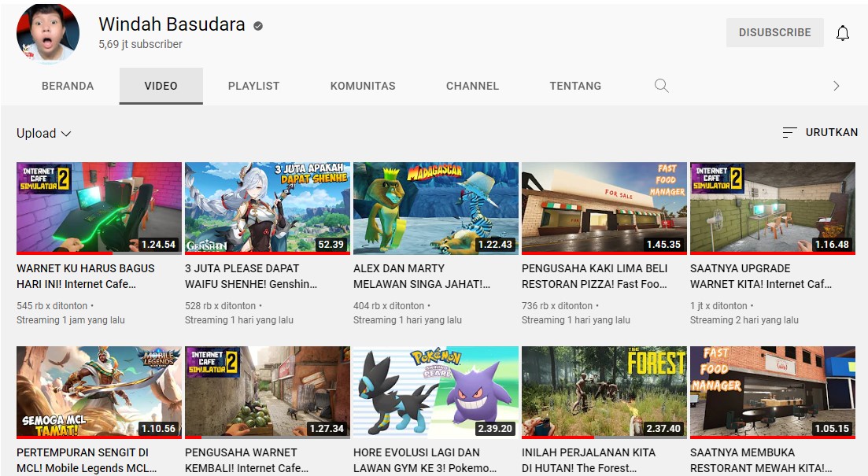Click '1 jt x ditonton' view count
The image size is (868, 476).
pos(718,305)
